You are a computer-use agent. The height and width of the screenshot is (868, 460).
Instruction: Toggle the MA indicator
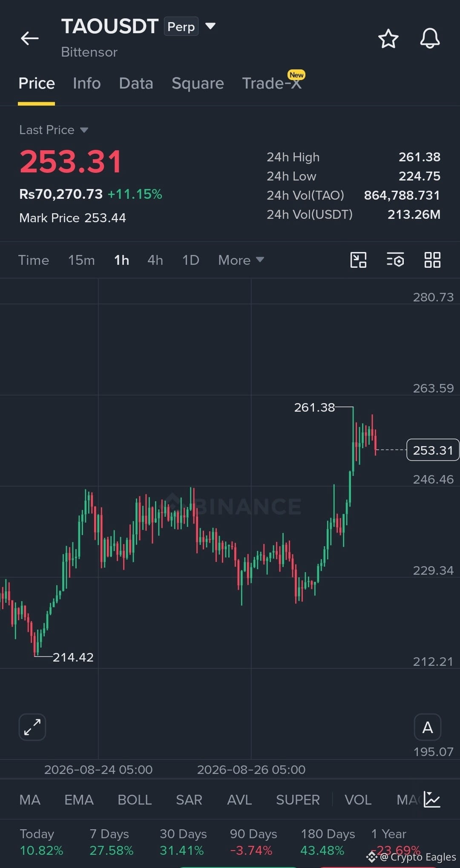coord(30,799)
